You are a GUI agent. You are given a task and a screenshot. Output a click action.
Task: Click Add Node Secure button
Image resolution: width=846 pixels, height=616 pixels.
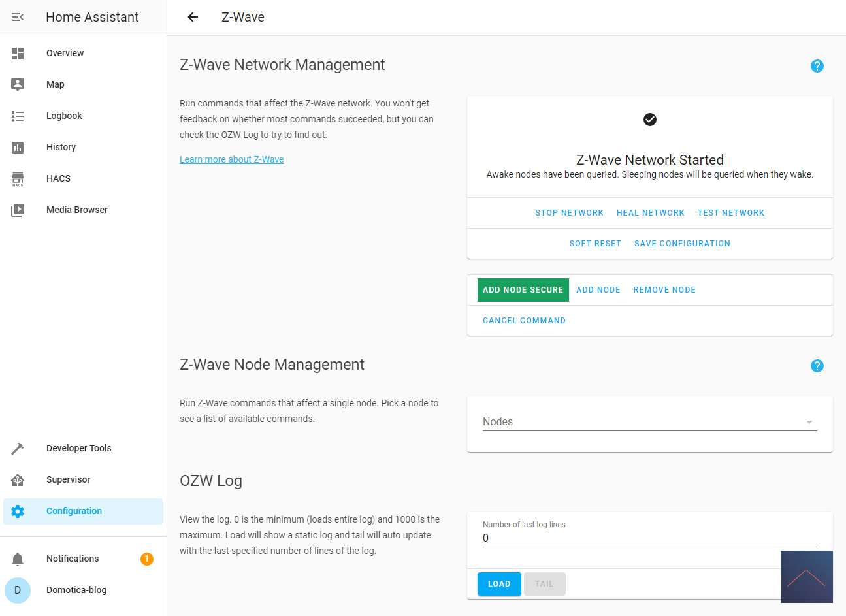point(523,290)
